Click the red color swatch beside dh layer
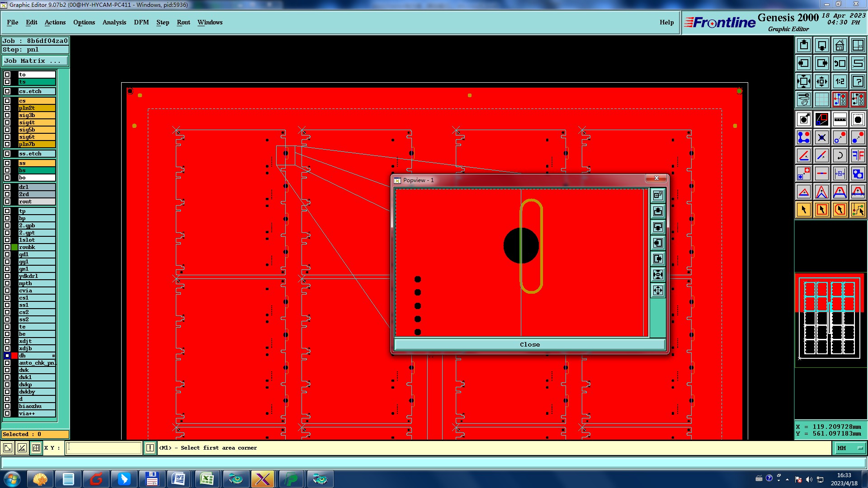 pyautogui.click(x=14, y=356)
